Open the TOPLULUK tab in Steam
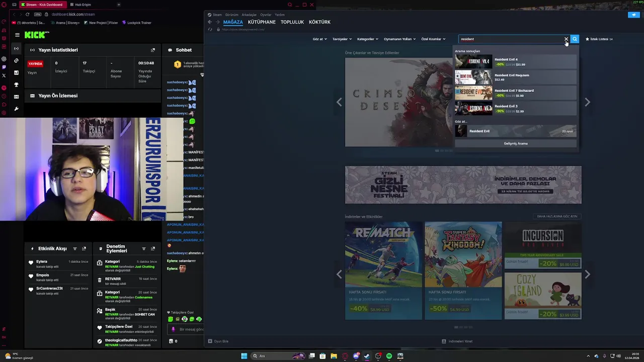The height and width of the screenshot is (362, 644). (292, 22)
